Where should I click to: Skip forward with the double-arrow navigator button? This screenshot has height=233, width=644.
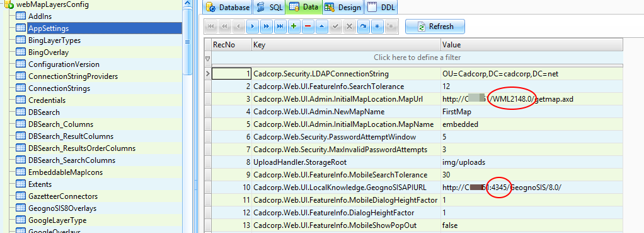(x=267, y=27)
